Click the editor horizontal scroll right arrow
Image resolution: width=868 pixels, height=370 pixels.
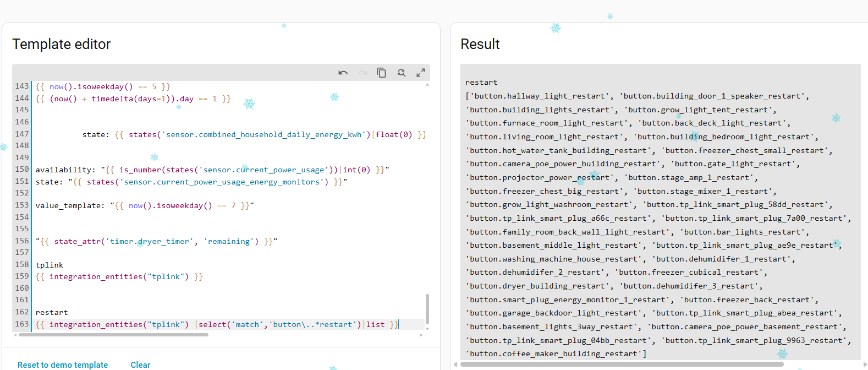click(421, 335)
